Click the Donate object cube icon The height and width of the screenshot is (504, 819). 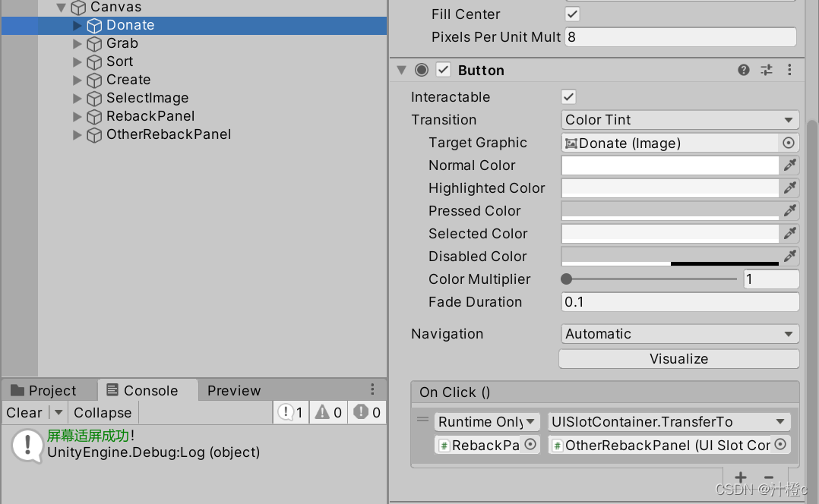[x=94, y=26]
